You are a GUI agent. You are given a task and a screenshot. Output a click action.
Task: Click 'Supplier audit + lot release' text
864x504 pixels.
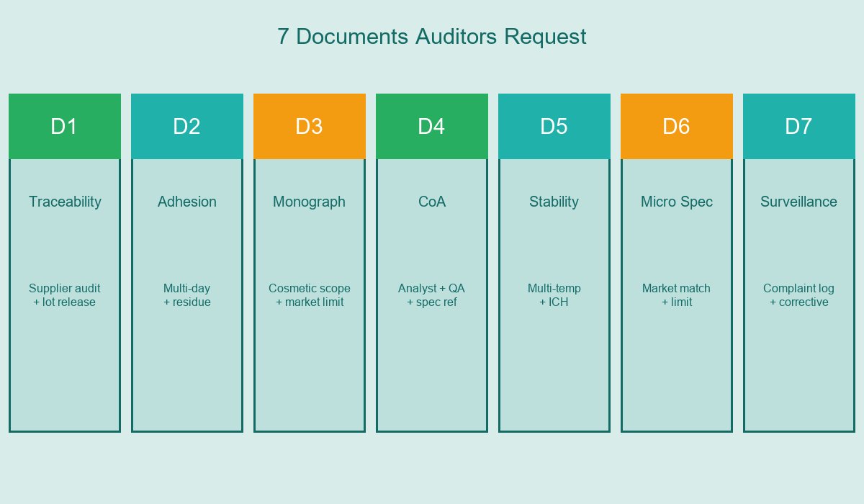(65, 295)
